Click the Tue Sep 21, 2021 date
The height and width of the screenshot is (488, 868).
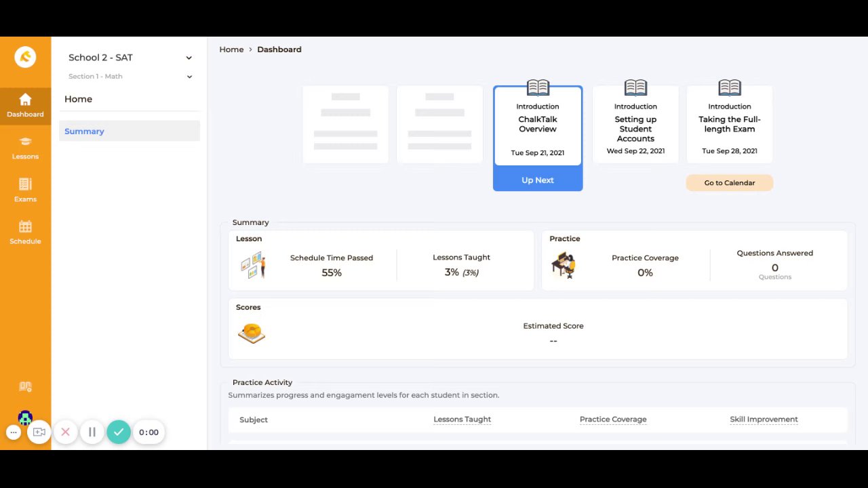pos(538,152)
